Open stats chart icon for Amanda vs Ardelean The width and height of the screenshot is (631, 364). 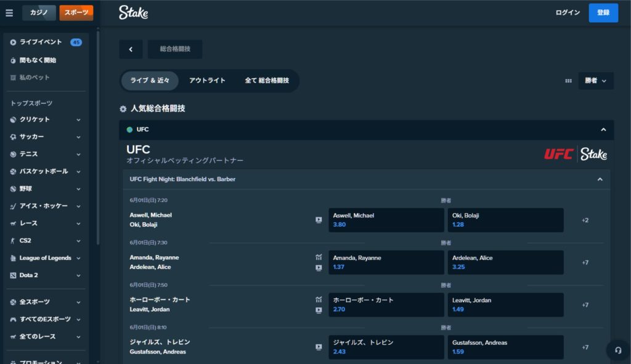[319, 257]
